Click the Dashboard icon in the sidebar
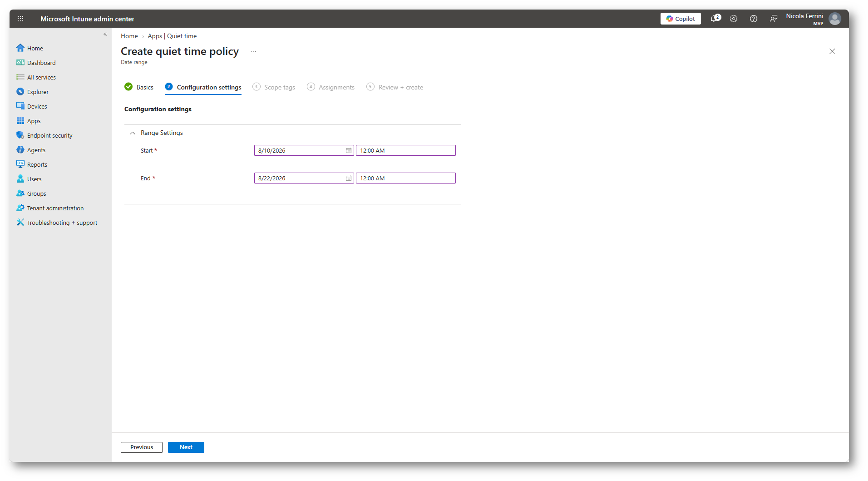 pyautogui.click(x=20, y=62)
